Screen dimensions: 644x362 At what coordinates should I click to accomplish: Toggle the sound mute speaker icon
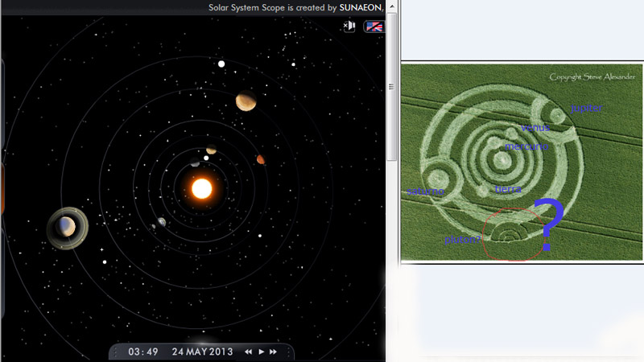click(349, 27)
